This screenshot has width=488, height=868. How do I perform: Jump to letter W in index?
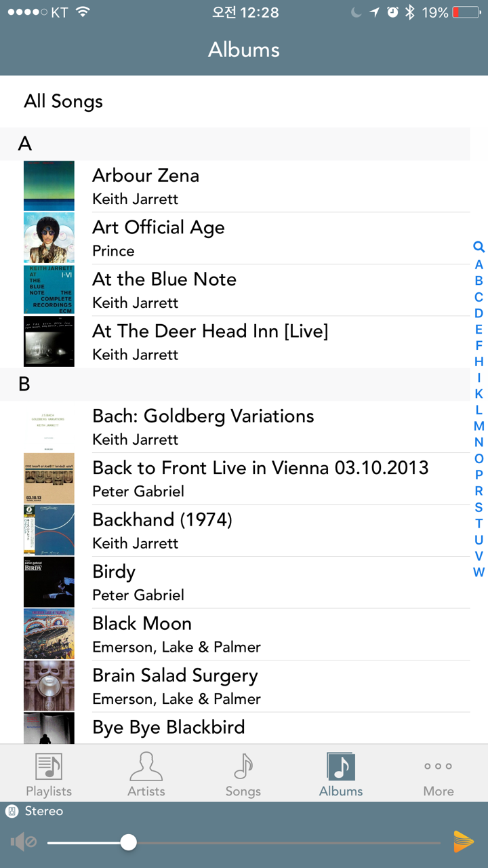coord(479,572)
